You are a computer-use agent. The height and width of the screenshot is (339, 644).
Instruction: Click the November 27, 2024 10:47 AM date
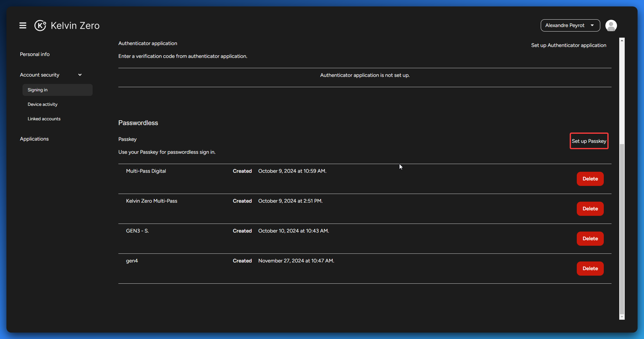tap(296, 261)
